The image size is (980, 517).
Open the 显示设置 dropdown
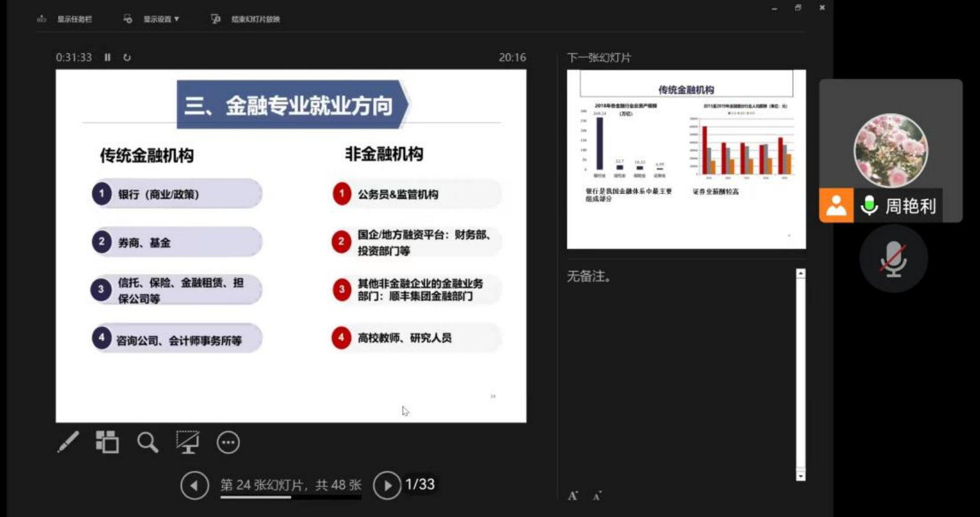tap(160, 19)
